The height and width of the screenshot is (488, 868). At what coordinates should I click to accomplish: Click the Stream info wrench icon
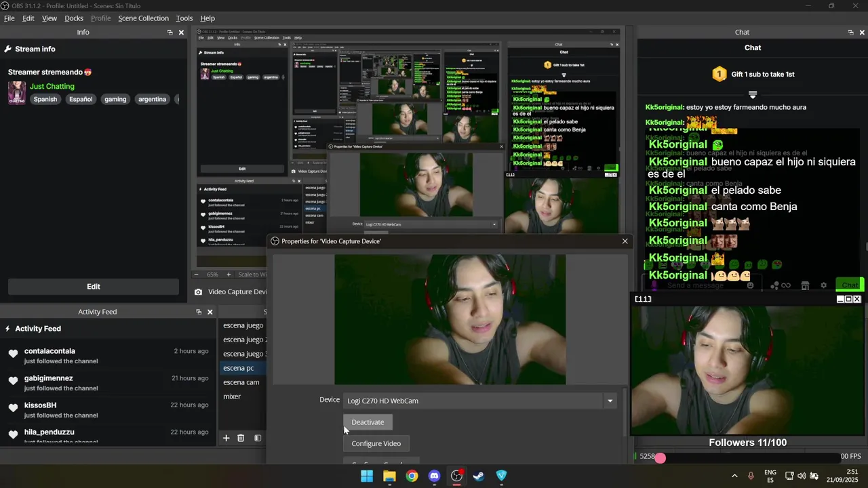(8, 49)
